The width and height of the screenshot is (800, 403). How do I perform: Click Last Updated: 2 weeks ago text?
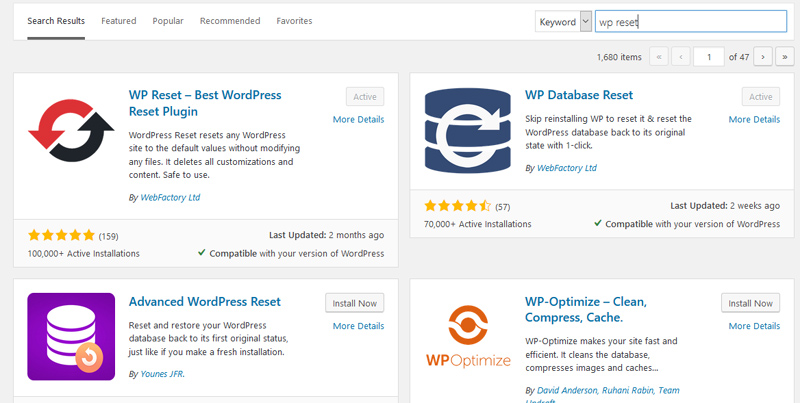(725, 206)
